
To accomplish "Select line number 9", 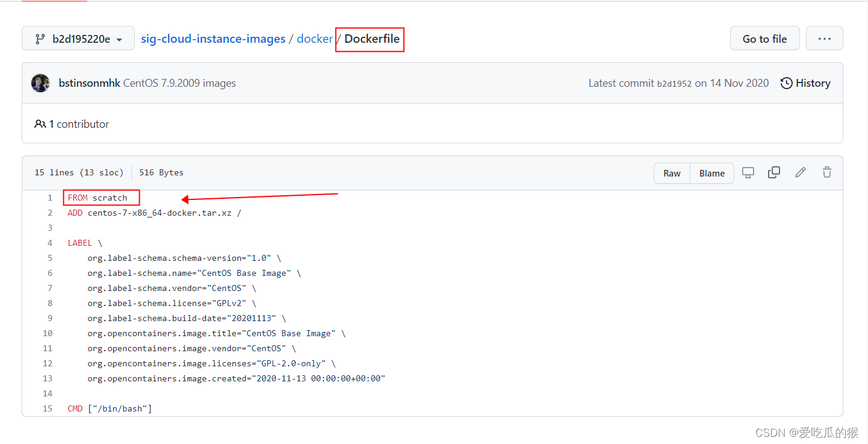I will 50,318.
